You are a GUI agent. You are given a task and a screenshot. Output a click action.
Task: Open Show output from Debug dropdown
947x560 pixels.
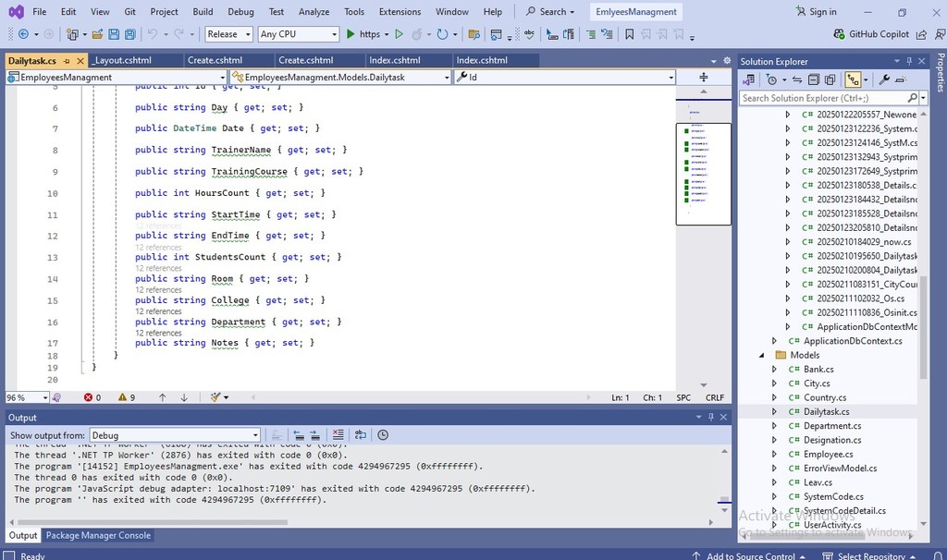click(175, 435)
